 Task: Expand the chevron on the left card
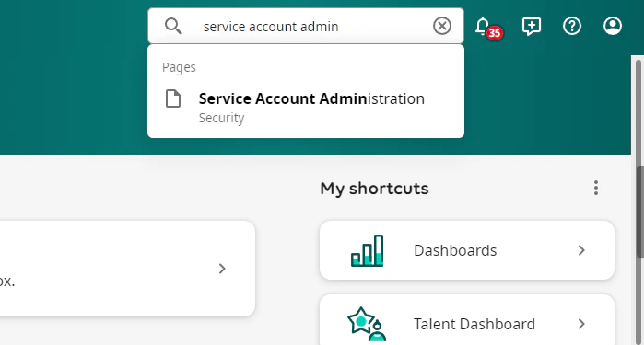222,269
